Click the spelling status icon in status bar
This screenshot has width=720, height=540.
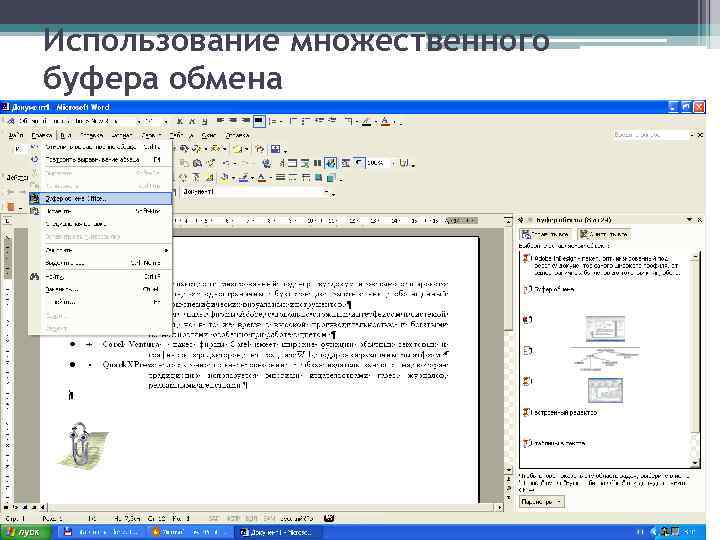pos(329,518)
